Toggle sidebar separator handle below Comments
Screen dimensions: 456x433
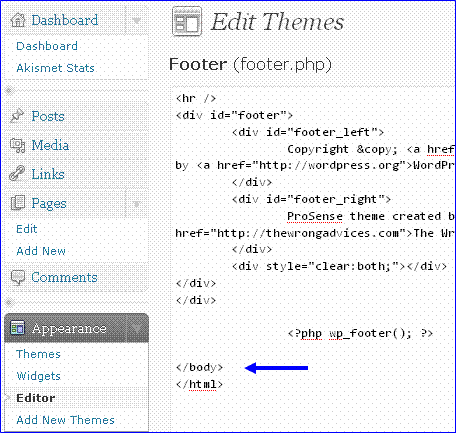pos(9,303)
